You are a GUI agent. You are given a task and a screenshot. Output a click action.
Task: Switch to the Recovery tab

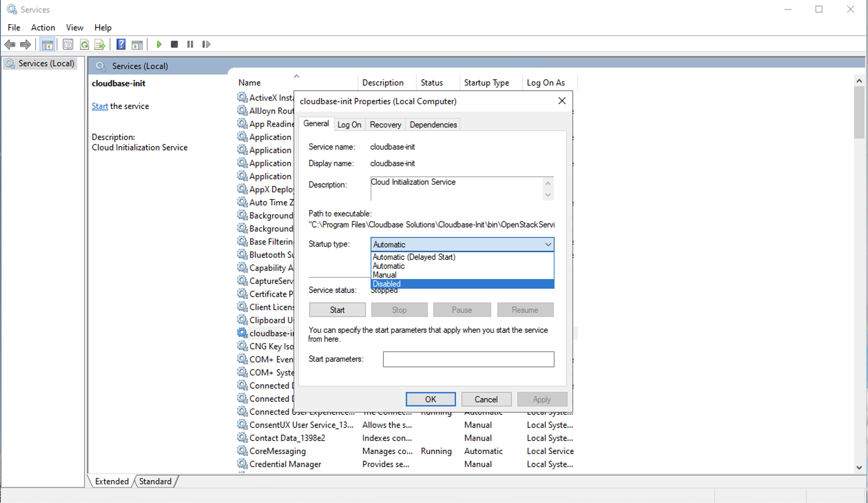click(x=385, y=125)
